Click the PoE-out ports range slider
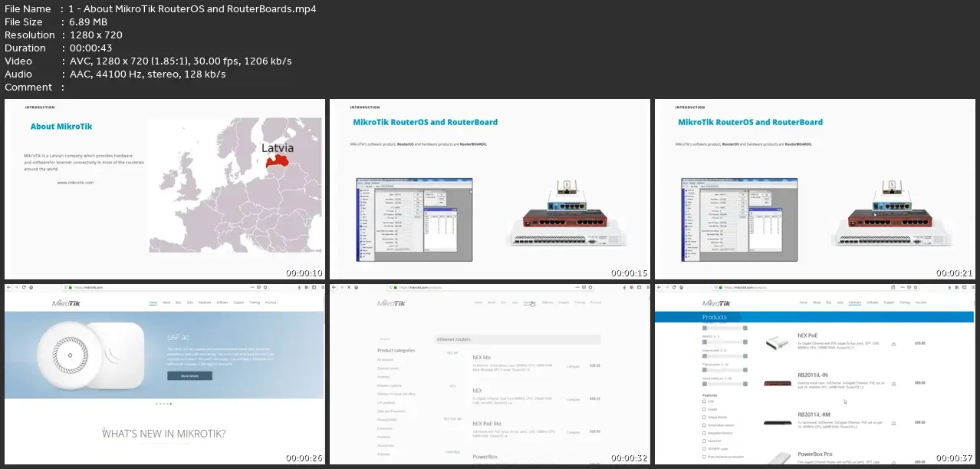Image resolution: width=980 pixels, height=469 pixels. [x=725, y=370]
